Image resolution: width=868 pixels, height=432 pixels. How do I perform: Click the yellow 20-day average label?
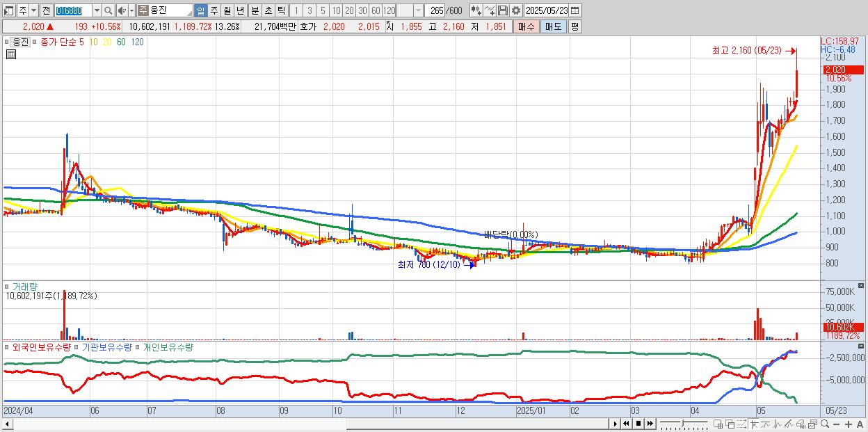(x=107, y=42)
